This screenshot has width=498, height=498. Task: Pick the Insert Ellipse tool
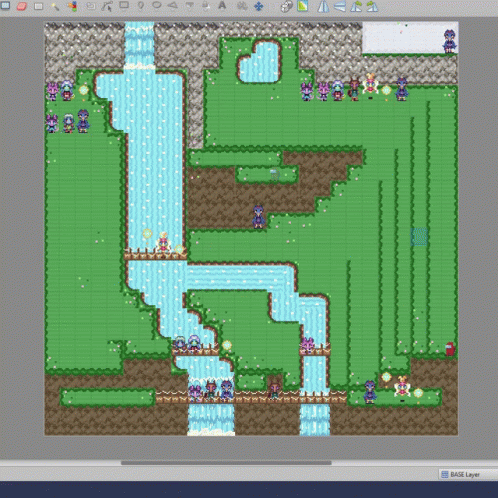[157, 5]
